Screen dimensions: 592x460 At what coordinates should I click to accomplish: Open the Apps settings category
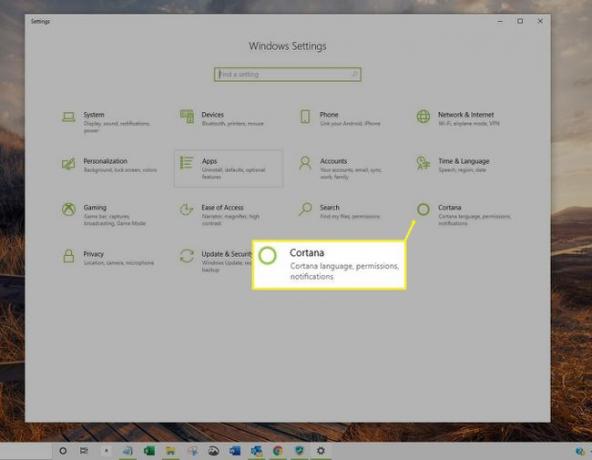tap(228, 168)
